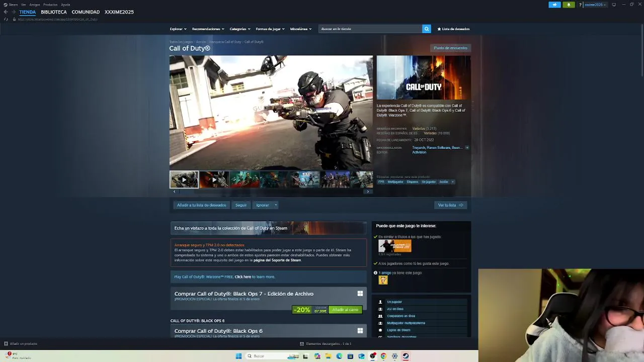The height and width of the screenshot is (362, 644).
Task: Click the Call of Duty collection banner
Action: point(269,228)
